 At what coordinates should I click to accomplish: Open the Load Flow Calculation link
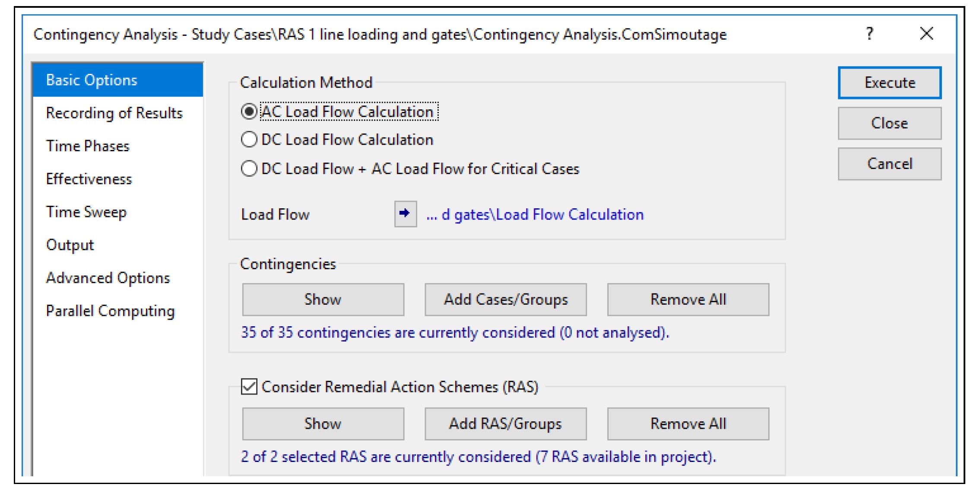click(x=535, y=214)
